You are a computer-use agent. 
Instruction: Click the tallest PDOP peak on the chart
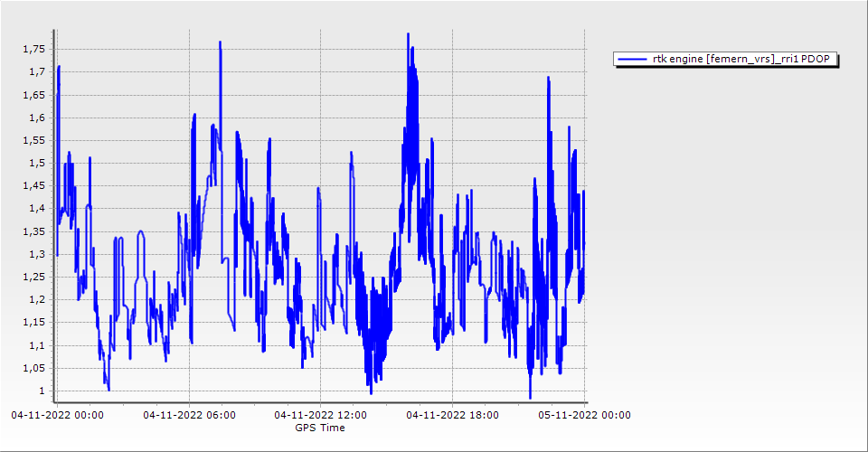pyautogui.click(x=408, y=34)
